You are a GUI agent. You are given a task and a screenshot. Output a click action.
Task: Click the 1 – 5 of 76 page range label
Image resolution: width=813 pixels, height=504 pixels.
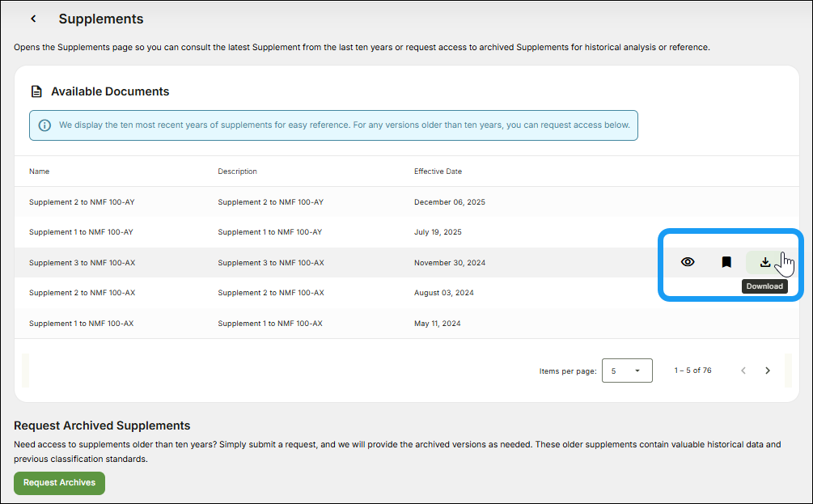(x=692, y=371)
